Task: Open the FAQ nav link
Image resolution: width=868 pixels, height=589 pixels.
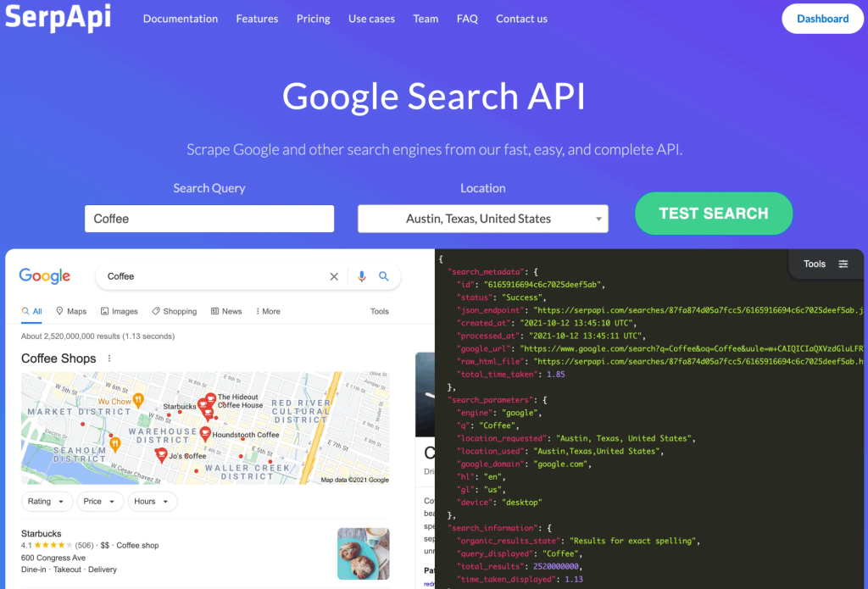Action: point(467,19)
